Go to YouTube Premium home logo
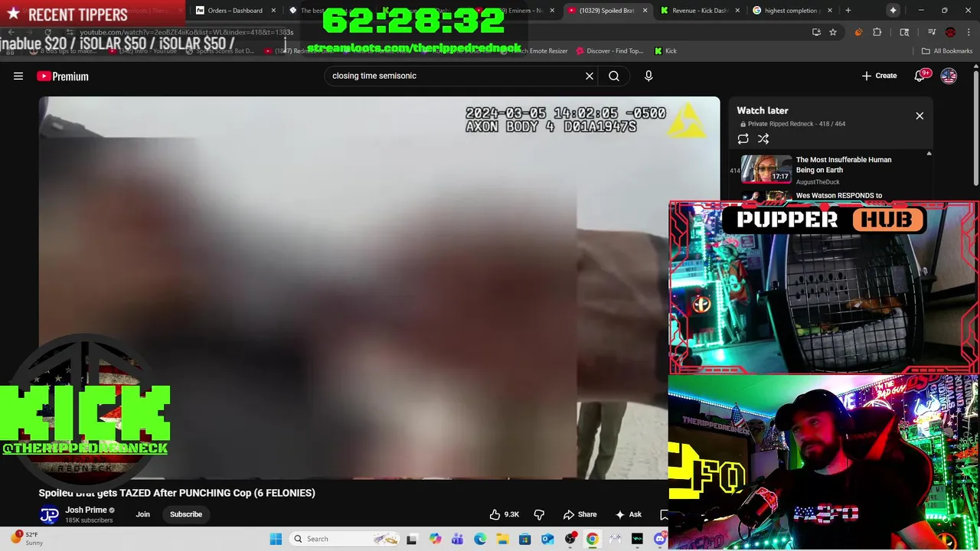Screen dimensions: 980x551 [x=63, y=76]
